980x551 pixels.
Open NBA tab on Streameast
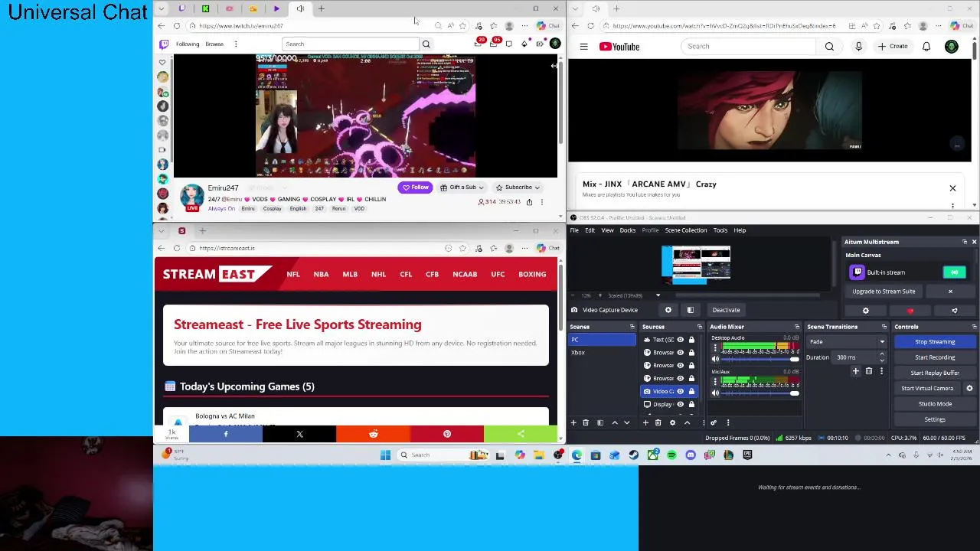[x=321, y=274]
